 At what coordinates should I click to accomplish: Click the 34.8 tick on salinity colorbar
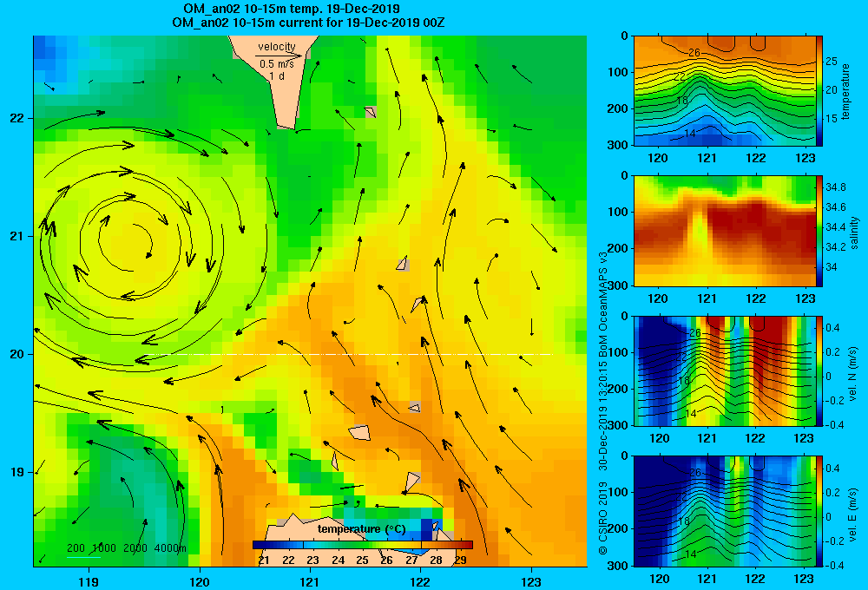pyautogui.click(x=835, y=187)
